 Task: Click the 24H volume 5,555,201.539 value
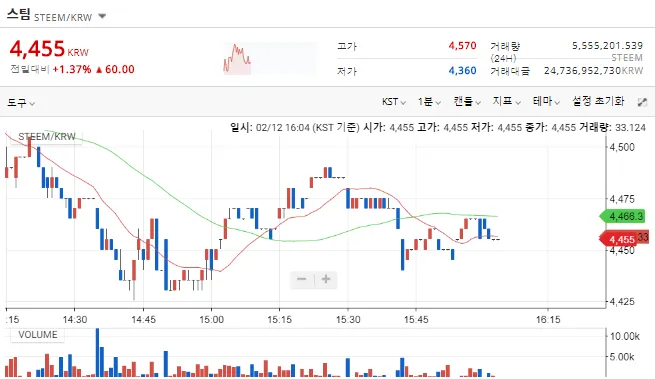click(607, 46)
